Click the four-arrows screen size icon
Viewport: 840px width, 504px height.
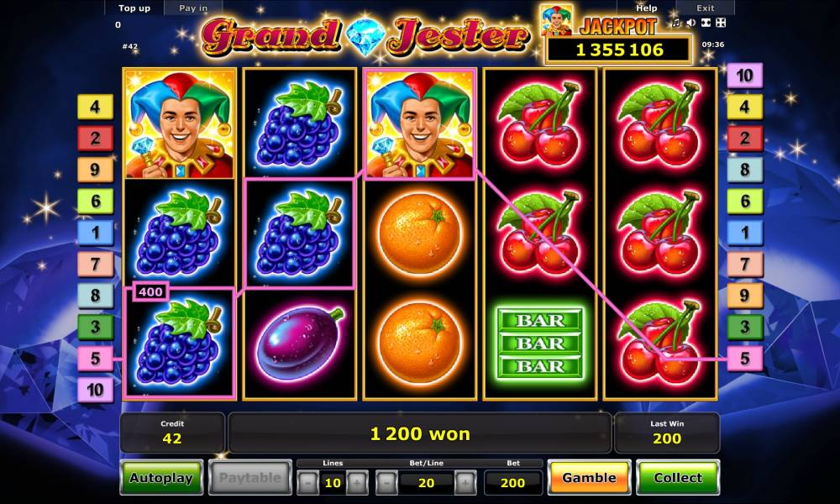[721, 23]
